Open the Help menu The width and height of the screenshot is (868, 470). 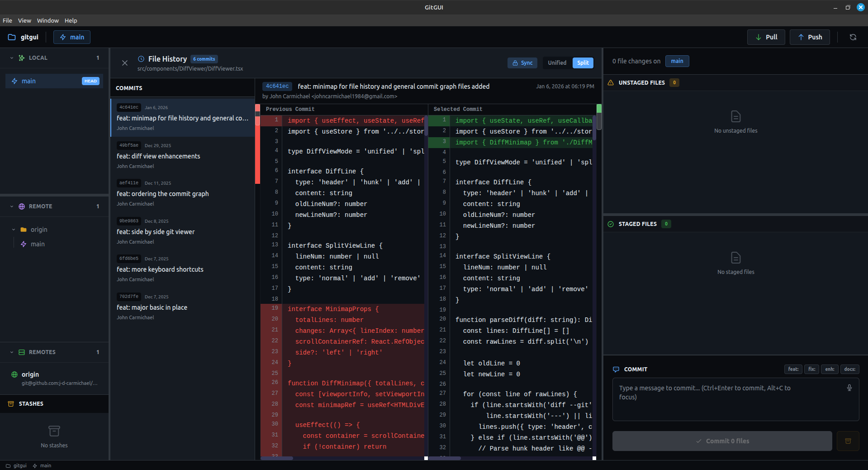click(x=71, y=20)
